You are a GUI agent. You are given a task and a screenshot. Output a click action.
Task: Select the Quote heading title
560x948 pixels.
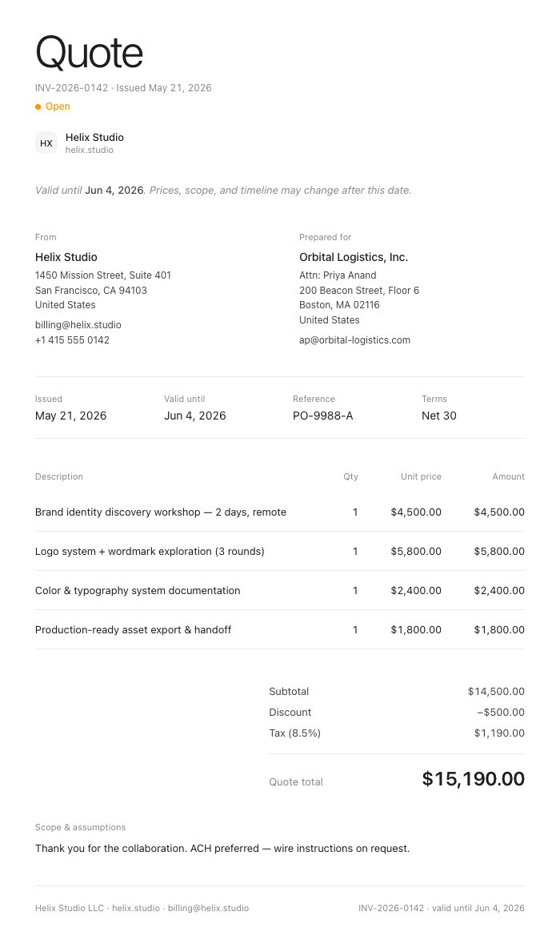click(x=90, y=53)
